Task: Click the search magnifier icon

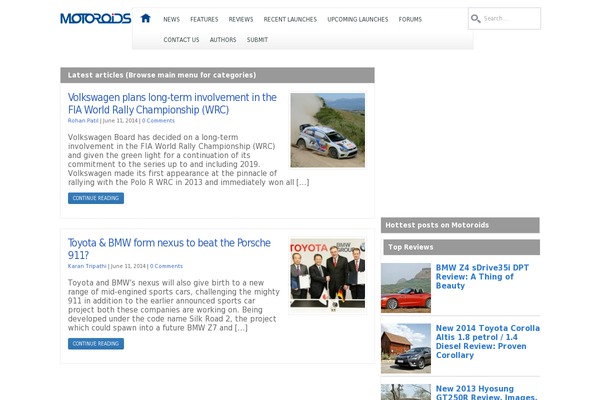Action: click(x=476, y=18)
